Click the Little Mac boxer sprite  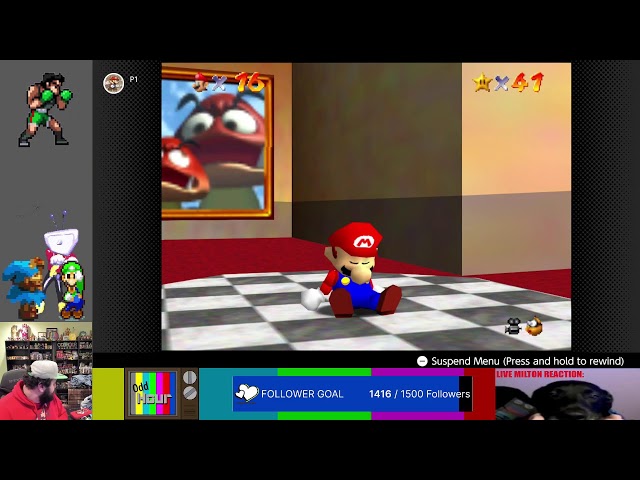pyautogui.click(x=45, y=110)
